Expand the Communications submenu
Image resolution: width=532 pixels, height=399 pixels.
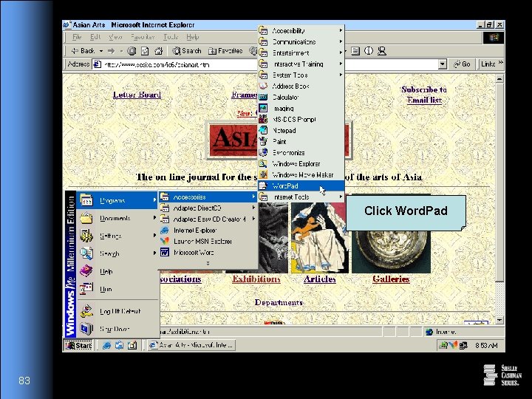[301, 41]
